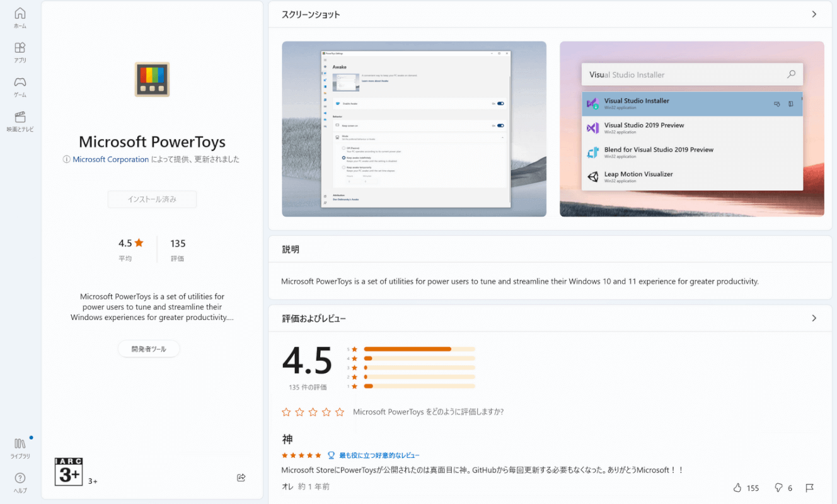837x504 pixels.
Task: Click the 4-star rating bar
Action: pos(419,358)
